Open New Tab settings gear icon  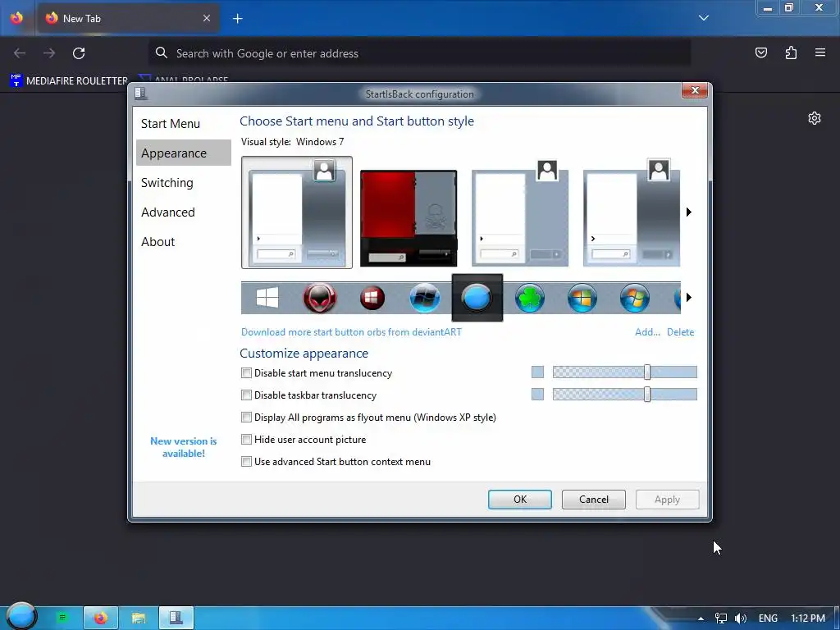(x=815, y=118)
